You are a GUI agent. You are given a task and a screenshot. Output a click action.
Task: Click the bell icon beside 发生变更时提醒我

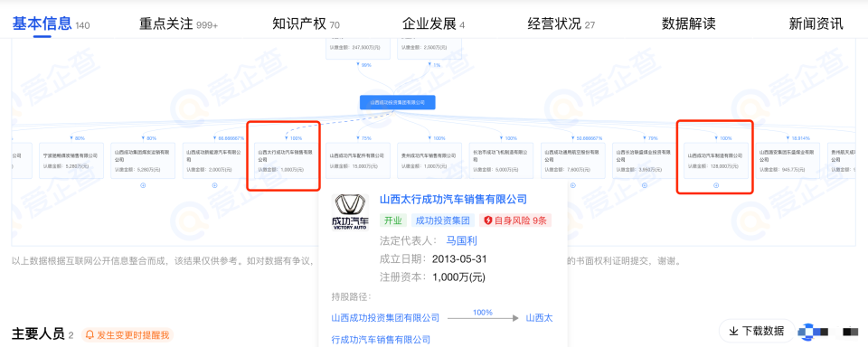point(90,335)
